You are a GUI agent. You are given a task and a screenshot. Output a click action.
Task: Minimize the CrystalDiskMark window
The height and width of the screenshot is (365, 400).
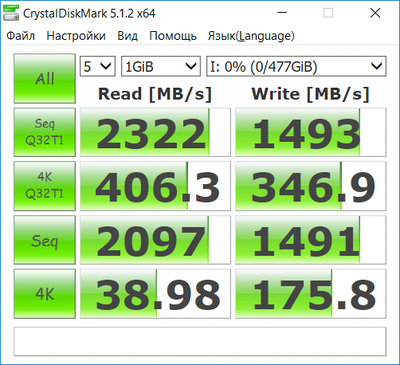[282, 13]
